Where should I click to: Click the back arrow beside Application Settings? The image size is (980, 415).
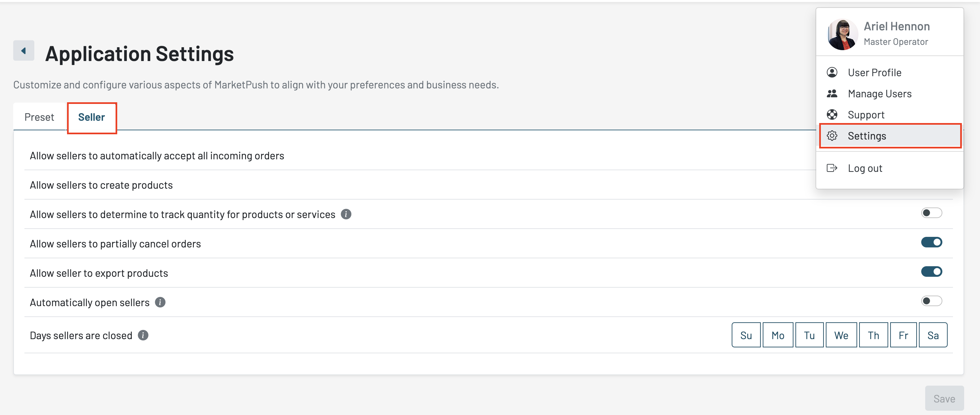(x=23, y=50)
